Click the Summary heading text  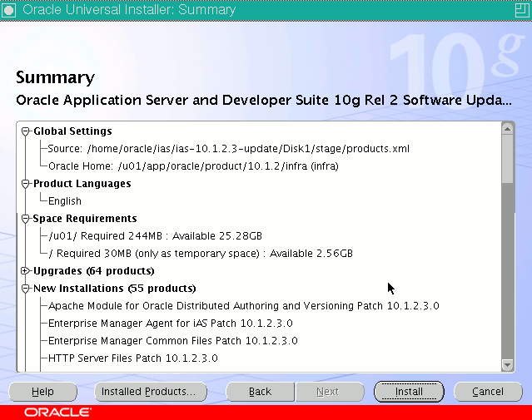tap(55, 78)
